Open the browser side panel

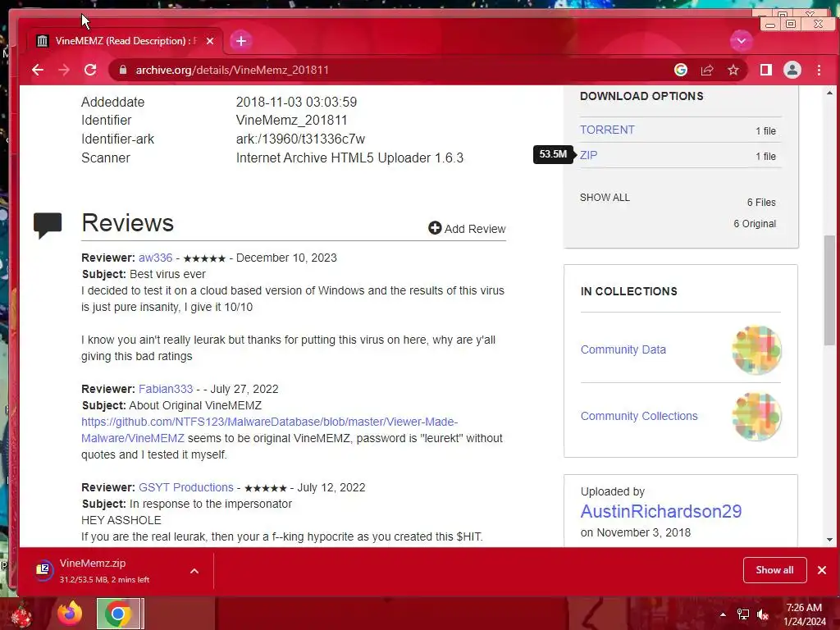pos(765,70)
